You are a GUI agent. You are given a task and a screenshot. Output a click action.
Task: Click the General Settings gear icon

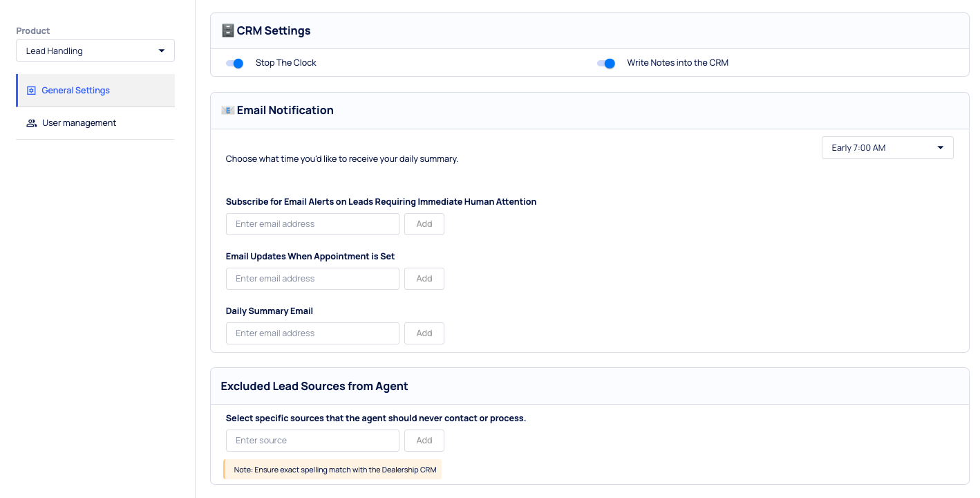pyautogui.click(x=31, y=91)
